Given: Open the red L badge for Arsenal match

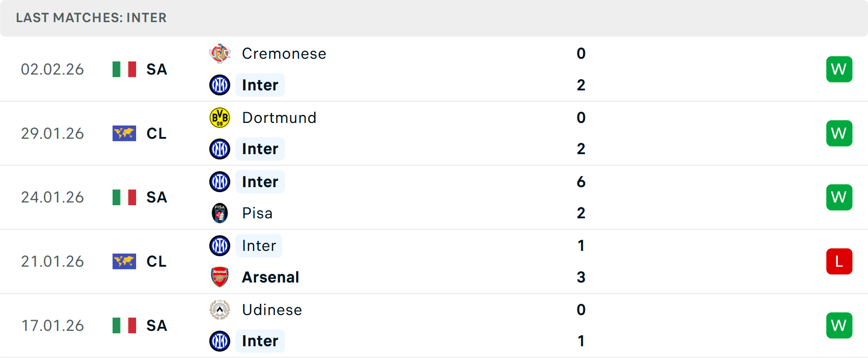Looking at the screenshot, I should (839, 261).
